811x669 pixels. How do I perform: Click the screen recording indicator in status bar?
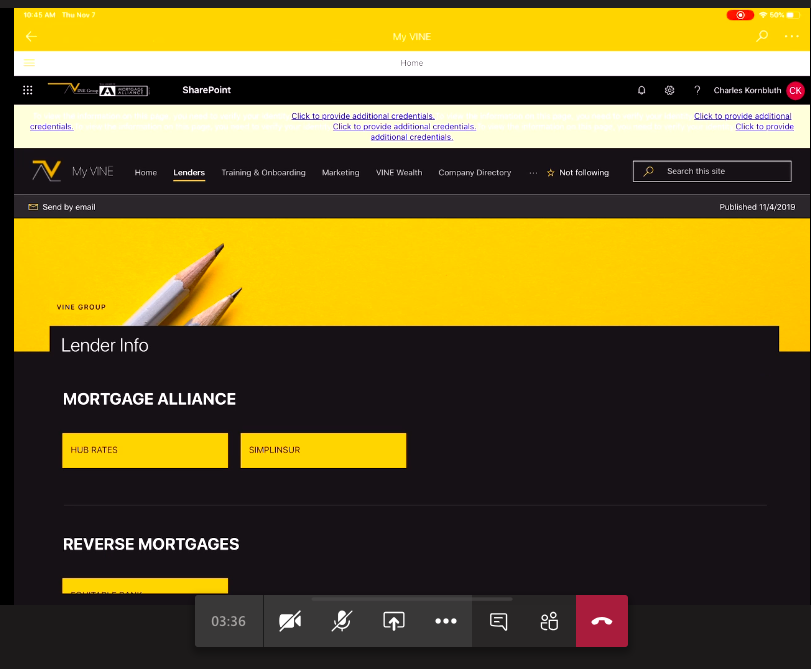click(x=740, y=15)
